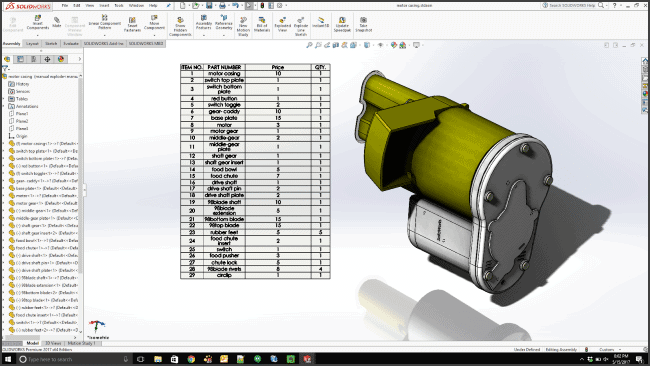The height and width of the screenshot is (366, 650).
Task: Toggle Hide/Show Items eye icon
Action: pos(381,45)
